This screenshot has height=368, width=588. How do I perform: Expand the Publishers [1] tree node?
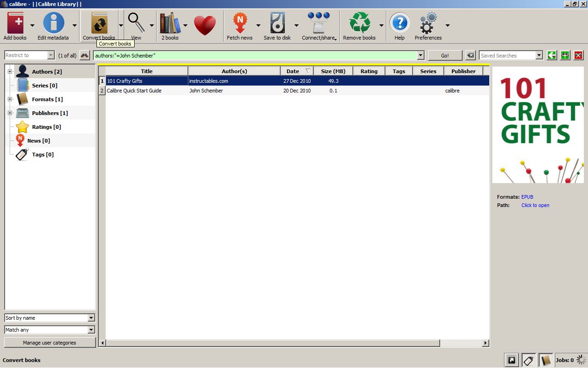(x=10, y=113)
